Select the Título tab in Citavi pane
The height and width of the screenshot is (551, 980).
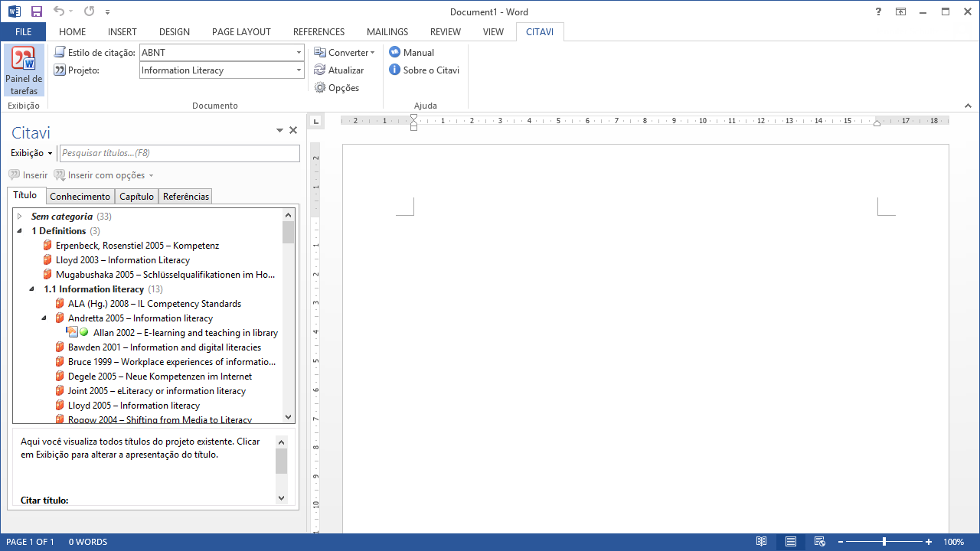(25, 195)
